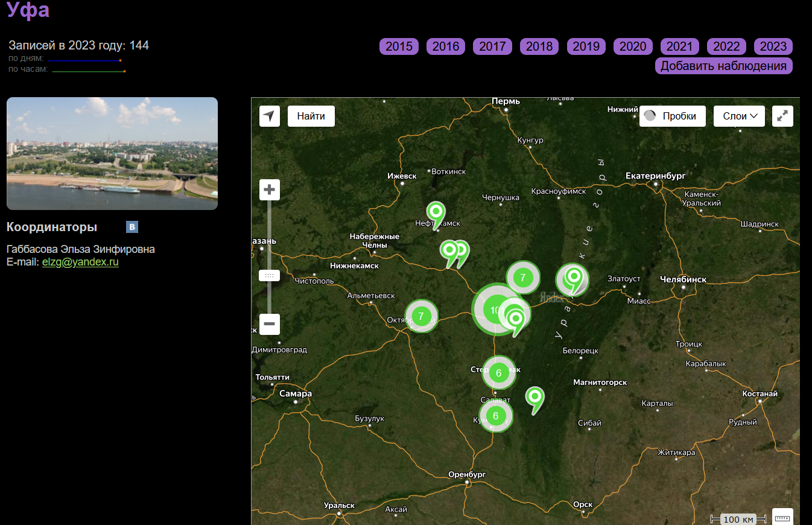The image size is (812, 525).
Task: Click the Магнитогорск label on map
Action: click(x=600, y=382)
